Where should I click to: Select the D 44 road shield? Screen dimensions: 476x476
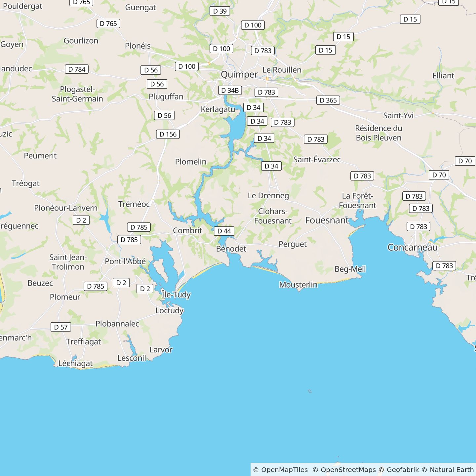point(224,231)
